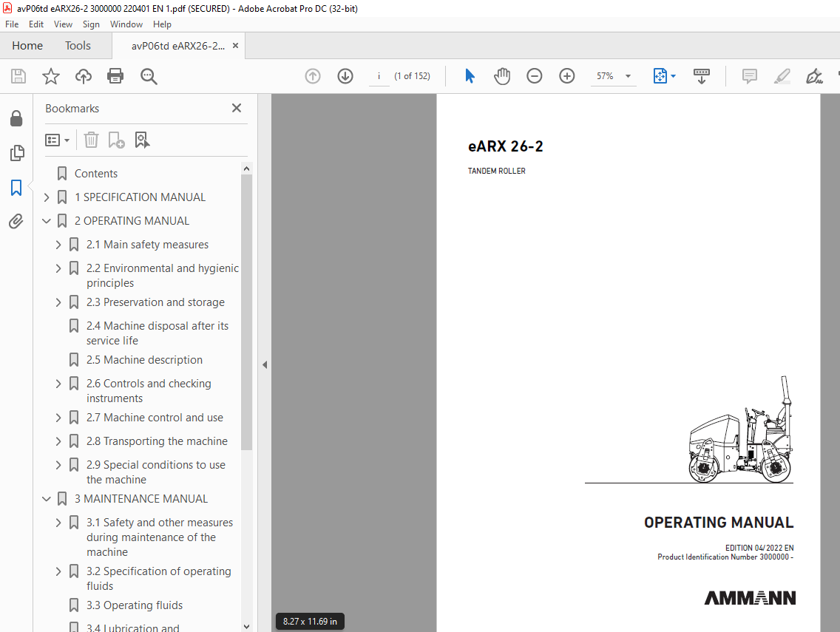Open the Fit page options tool
Image resolution: width=840 pixels, height=632 pixels.
pos(664,76)
